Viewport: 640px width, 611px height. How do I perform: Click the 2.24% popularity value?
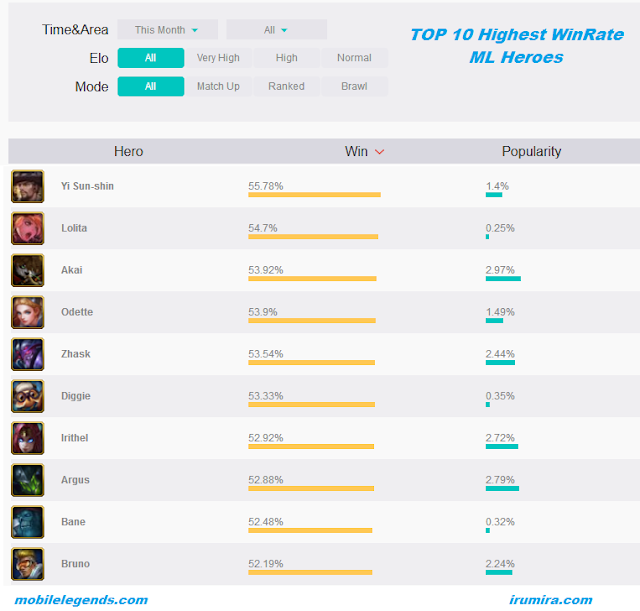tap(500, 564)
